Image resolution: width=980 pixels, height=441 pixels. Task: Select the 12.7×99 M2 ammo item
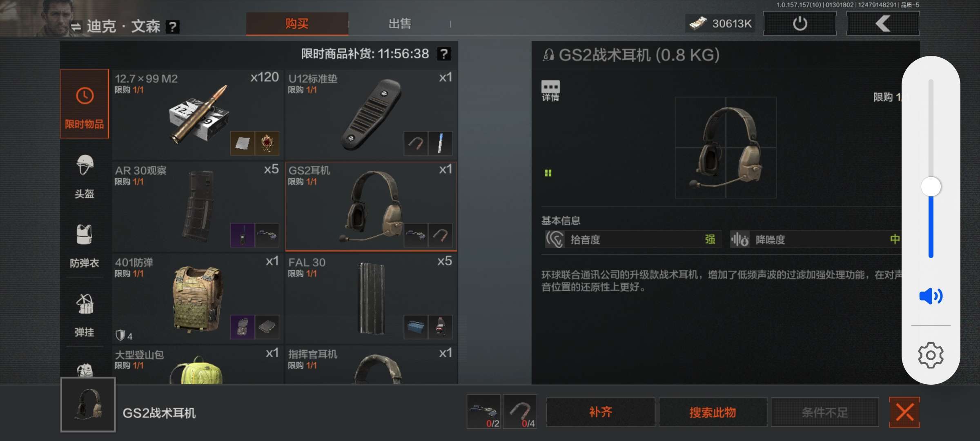tap(198, 114)
